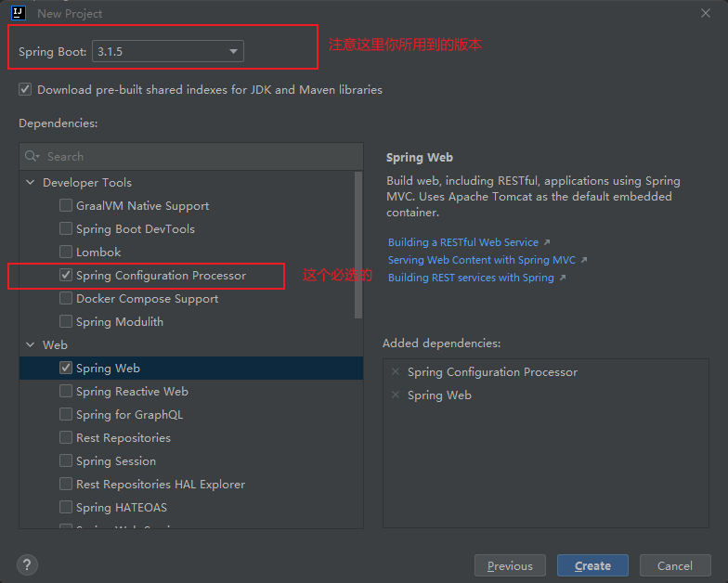Select Spring Configuration Processor in added dependencies

[x=492, y=371]
